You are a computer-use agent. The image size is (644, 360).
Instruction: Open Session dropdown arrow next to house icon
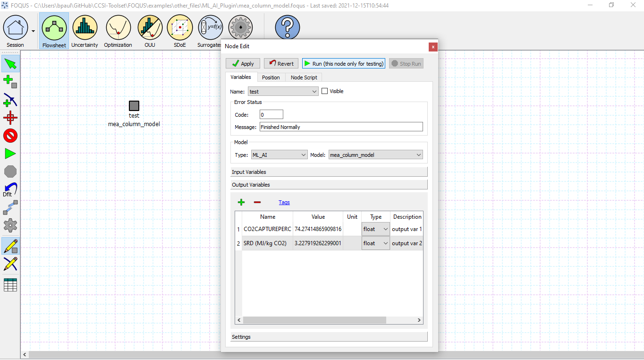pyautogui.click(x=33, y=31)
